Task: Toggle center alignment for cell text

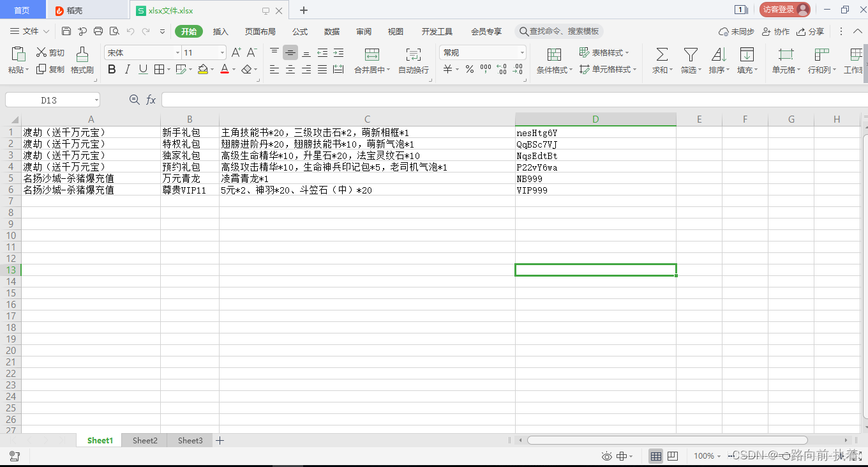Action: [x=290, y=69]
